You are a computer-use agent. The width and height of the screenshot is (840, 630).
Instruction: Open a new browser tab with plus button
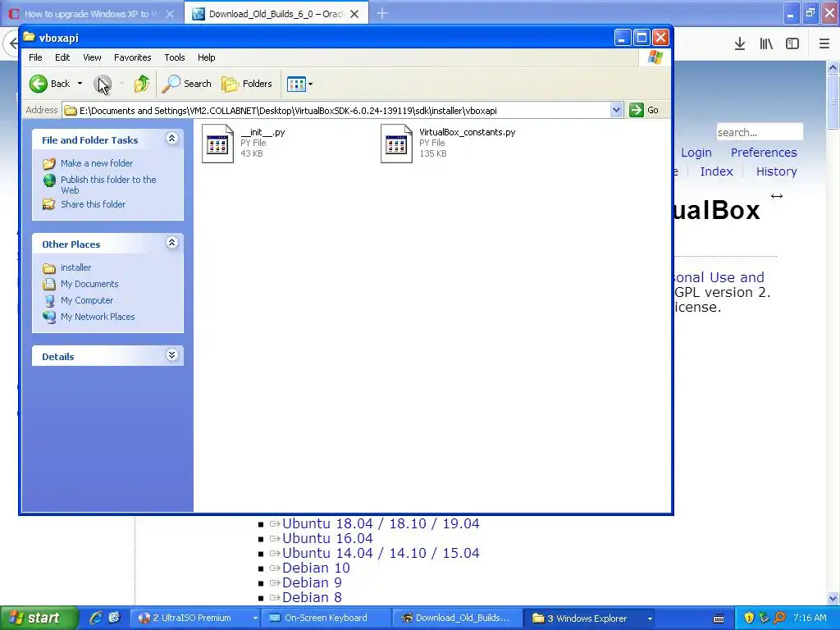[382, 13]
